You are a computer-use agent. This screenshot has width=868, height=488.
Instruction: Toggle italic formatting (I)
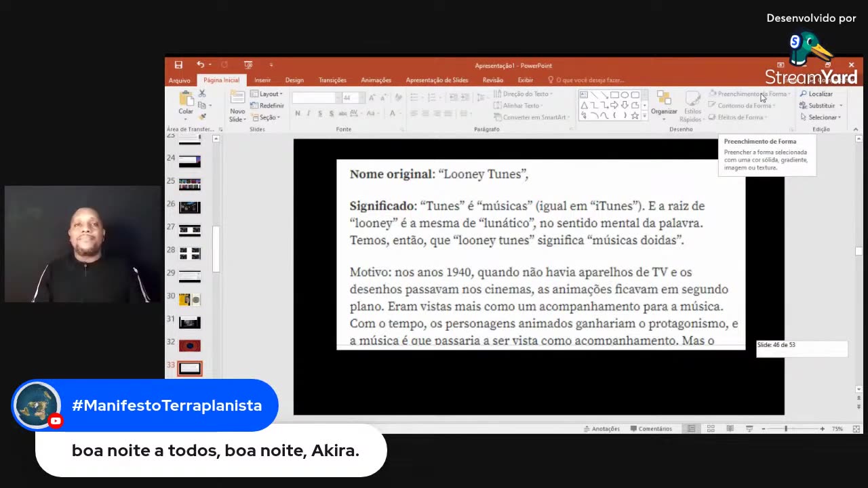[308, 113]
